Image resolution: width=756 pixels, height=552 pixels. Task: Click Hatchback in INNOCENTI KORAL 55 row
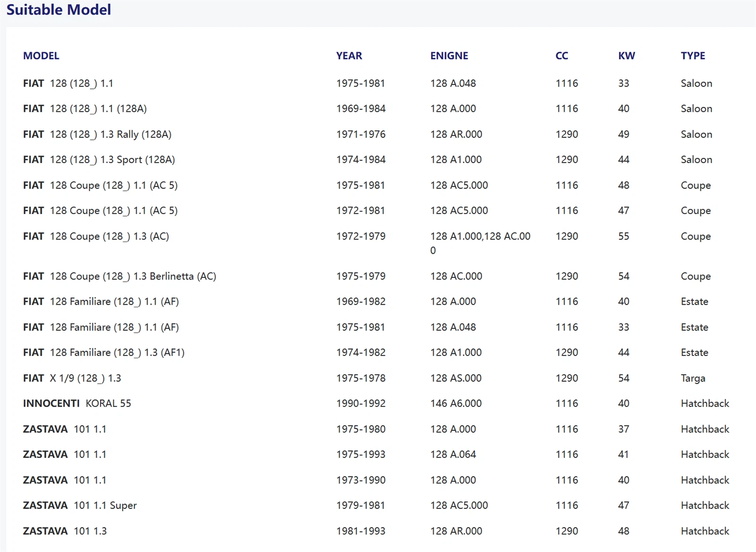click(705, 404)
